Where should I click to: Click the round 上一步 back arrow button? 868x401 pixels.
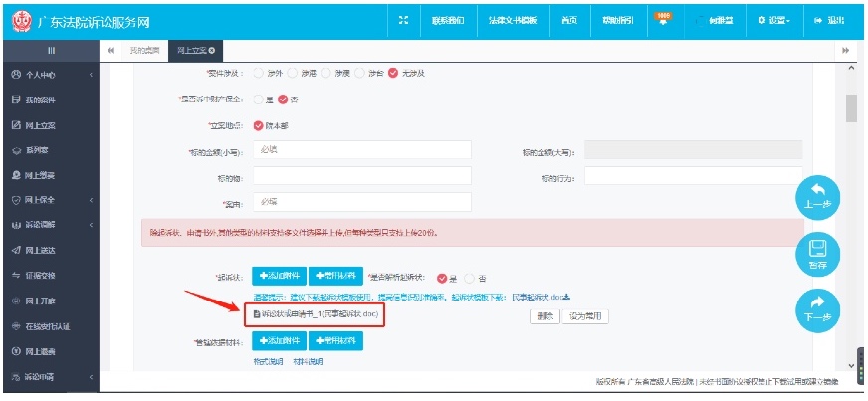pos(817,197)
